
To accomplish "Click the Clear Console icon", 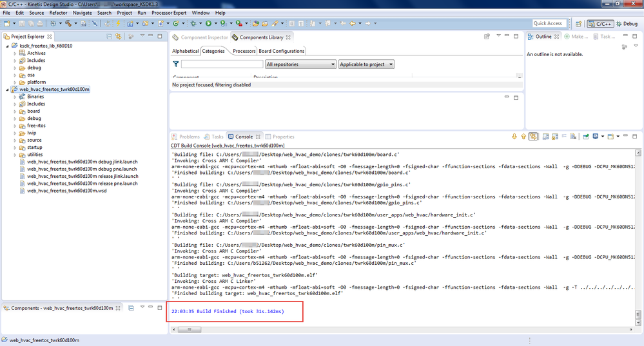I will 573,137.
